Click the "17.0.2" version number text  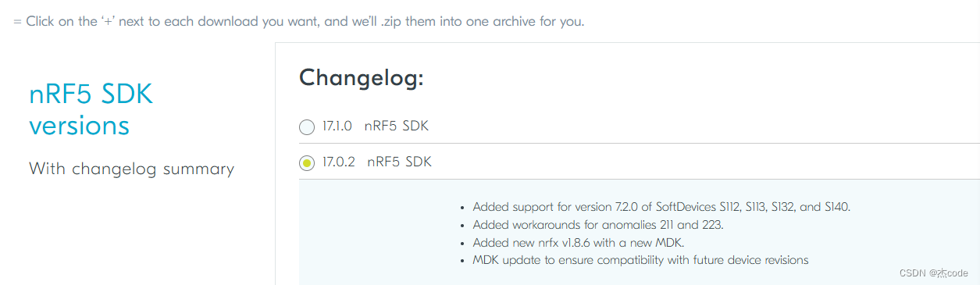point(338,162)
